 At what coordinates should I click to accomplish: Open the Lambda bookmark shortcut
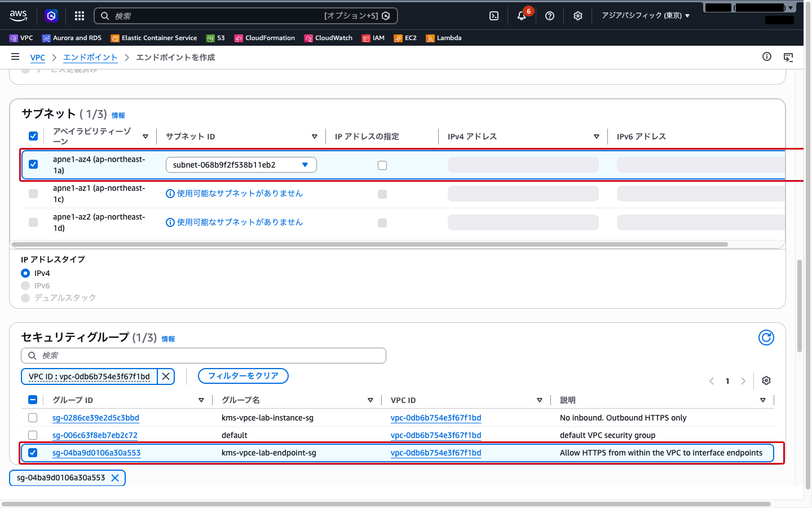(x=444, y=38)
